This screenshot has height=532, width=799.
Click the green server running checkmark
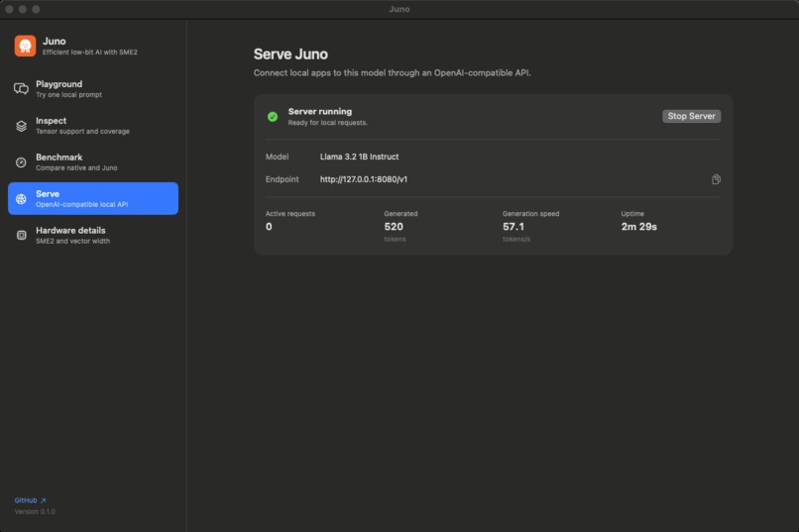click(273, 117)
